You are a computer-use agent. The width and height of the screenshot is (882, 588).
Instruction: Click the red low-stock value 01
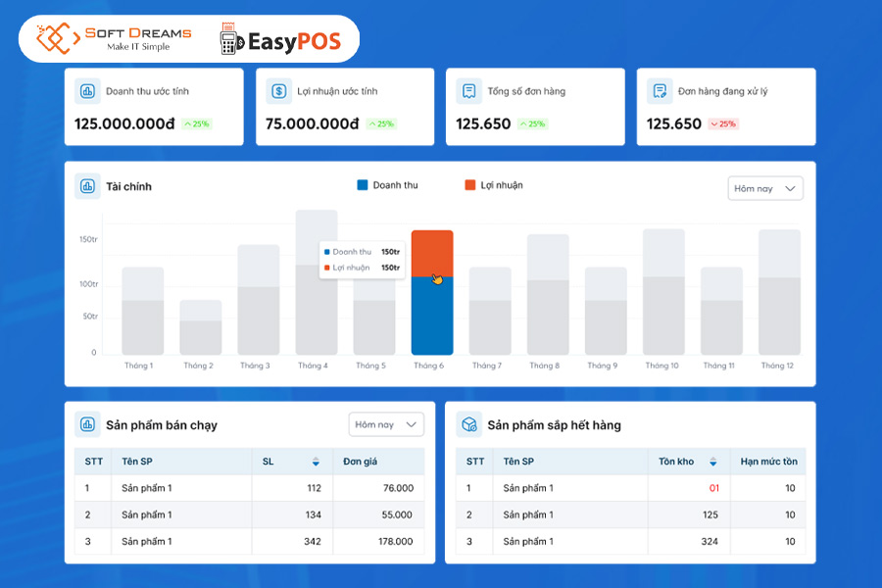[711, 487]
